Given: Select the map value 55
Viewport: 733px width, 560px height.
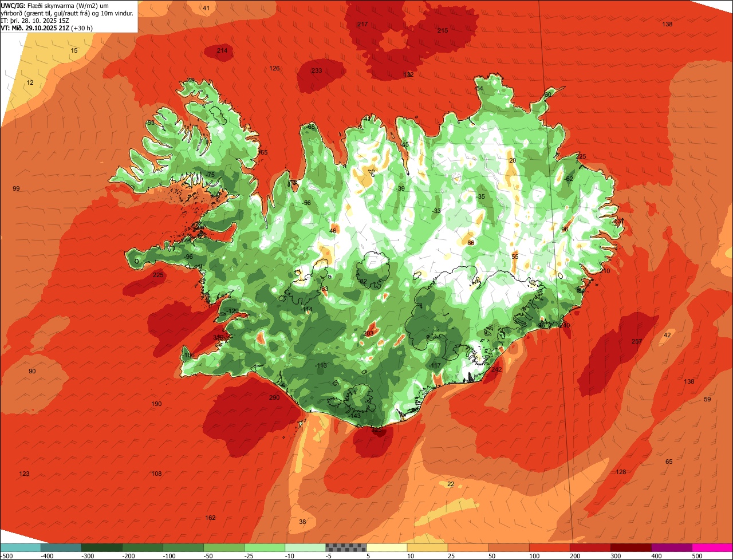Looking at the screenshot, I should (x=515, y=257).
